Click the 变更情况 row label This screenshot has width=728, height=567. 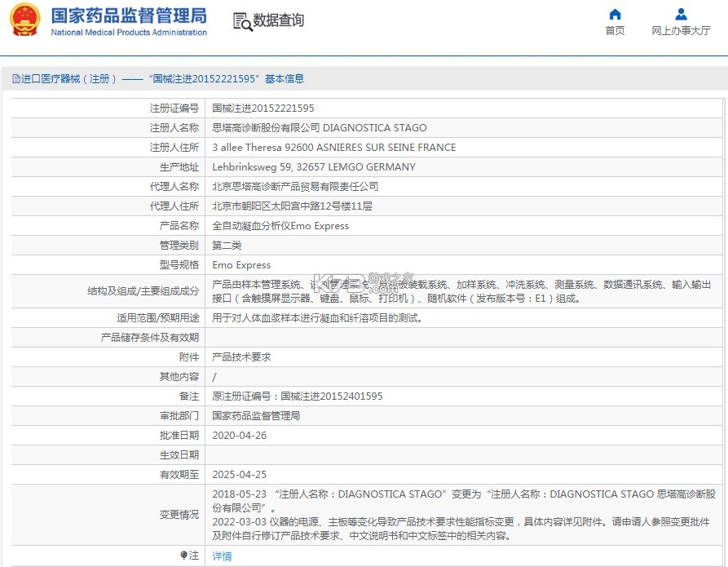pyautogui.click(x=179, y=515)
